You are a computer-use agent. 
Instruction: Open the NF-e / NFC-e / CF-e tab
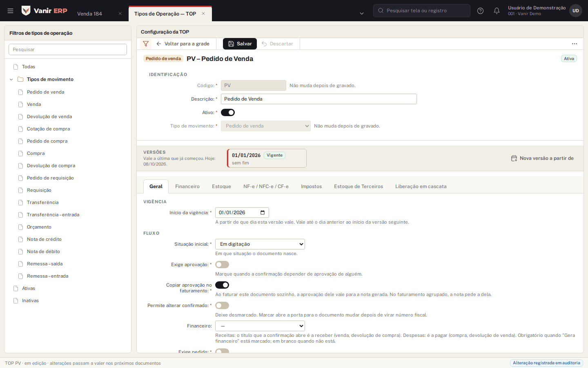[x=266, y=186]
